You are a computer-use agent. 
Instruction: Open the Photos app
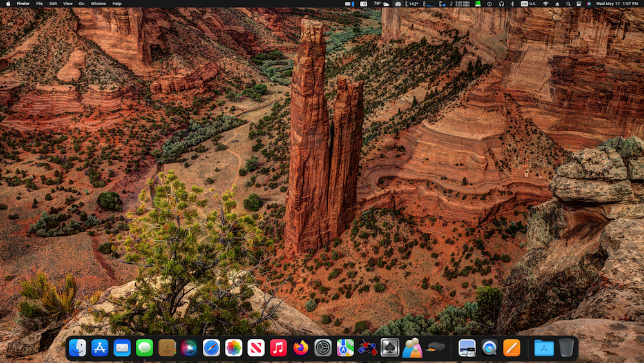pyautogui.click(x=234, y=348)
